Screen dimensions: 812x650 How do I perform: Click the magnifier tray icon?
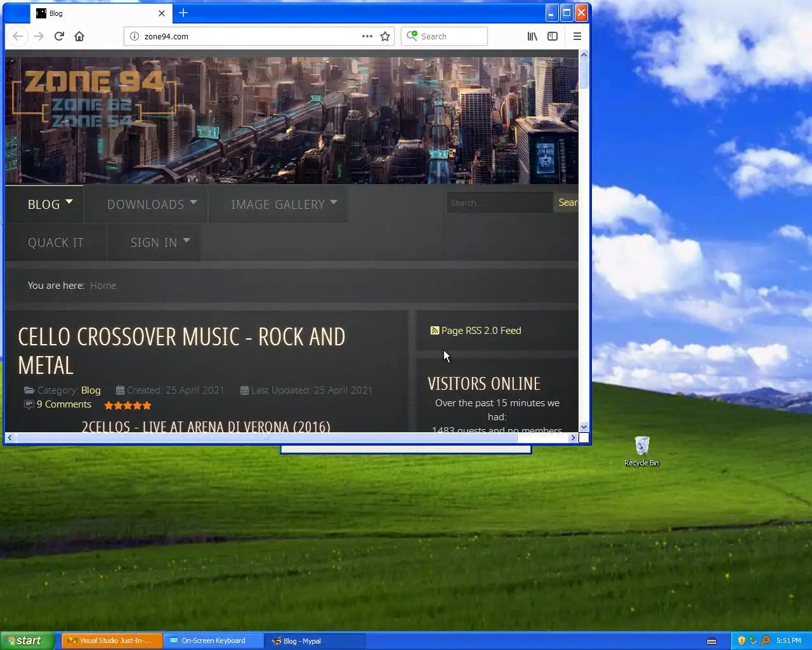point(765,640)
